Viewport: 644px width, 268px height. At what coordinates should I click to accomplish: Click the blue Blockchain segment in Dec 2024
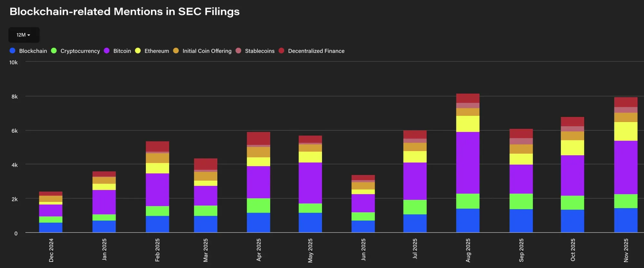[51, 227]
